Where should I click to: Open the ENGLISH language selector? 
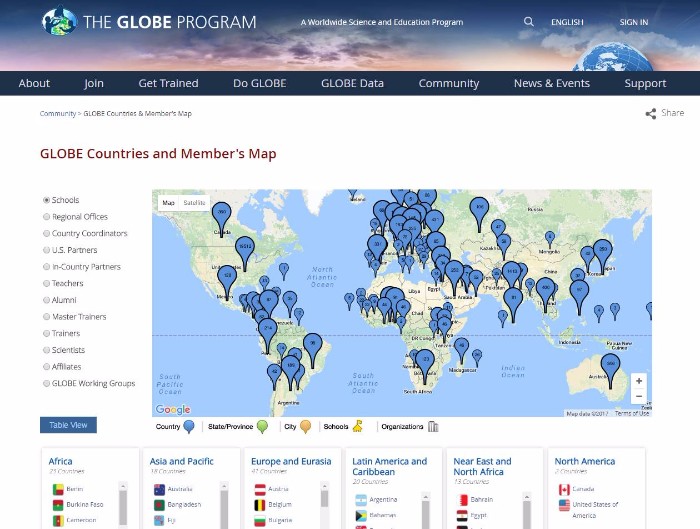tap(567, 22)
